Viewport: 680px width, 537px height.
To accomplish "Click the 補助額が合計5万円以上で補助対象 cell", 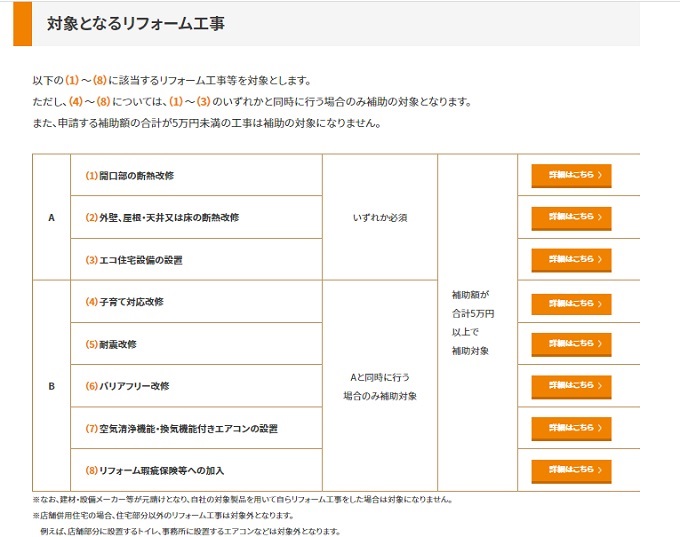I will click(x=477, y=323).
